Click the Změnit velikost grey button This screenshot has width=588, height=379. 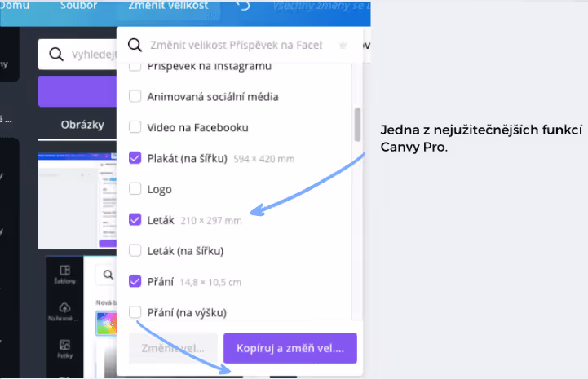(x=173, y=348)
